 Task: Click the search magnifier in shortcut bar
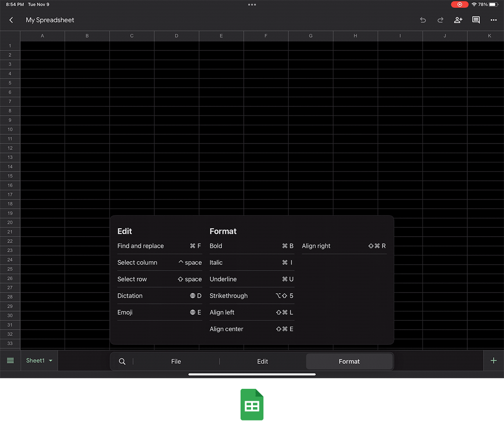[122, 361]
